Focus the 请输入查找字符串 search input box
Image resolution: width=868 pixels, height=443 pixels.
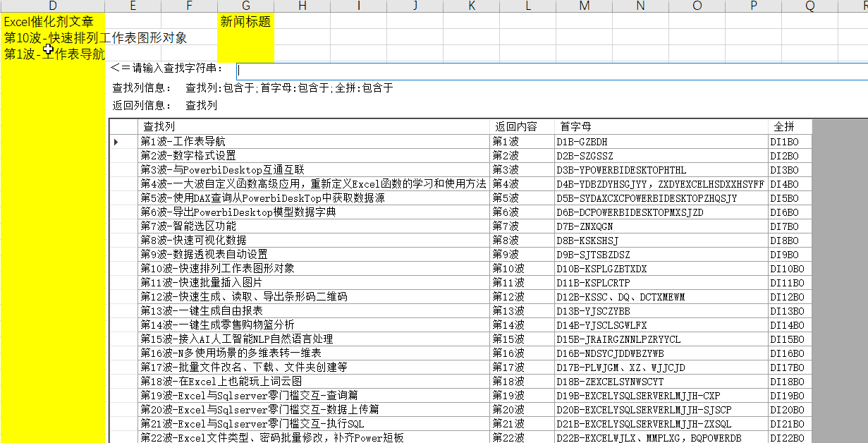point(551,71)
